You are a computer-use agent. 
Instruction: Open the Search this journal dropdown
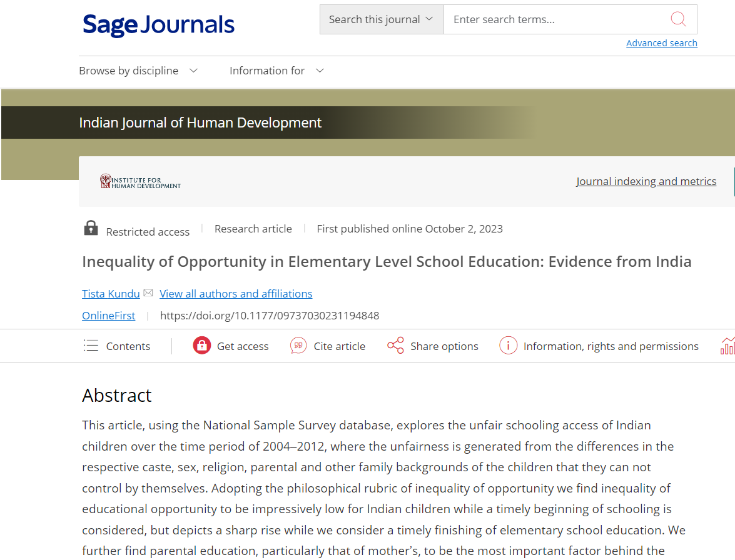click(x=381, y=19)
